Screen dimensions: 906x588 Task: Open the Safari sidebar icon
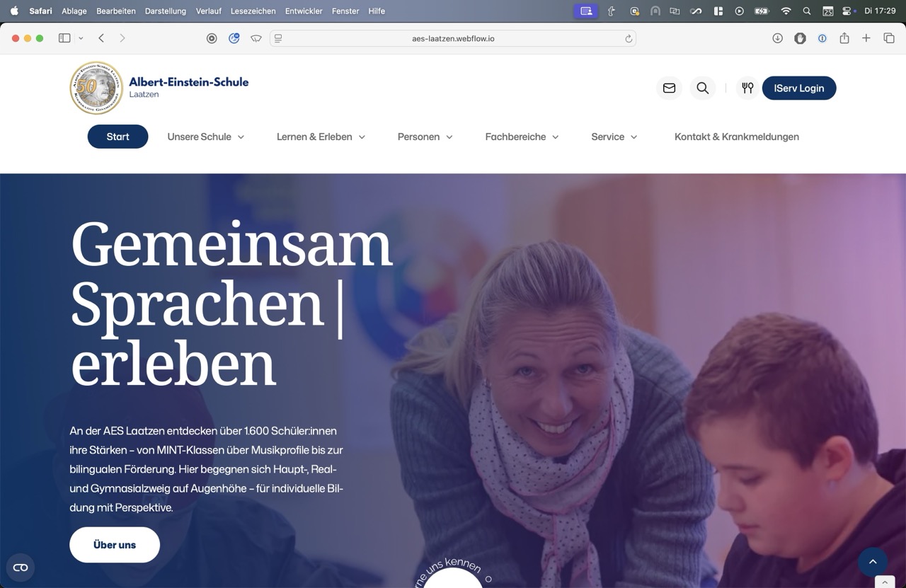[x=64, y=38]
